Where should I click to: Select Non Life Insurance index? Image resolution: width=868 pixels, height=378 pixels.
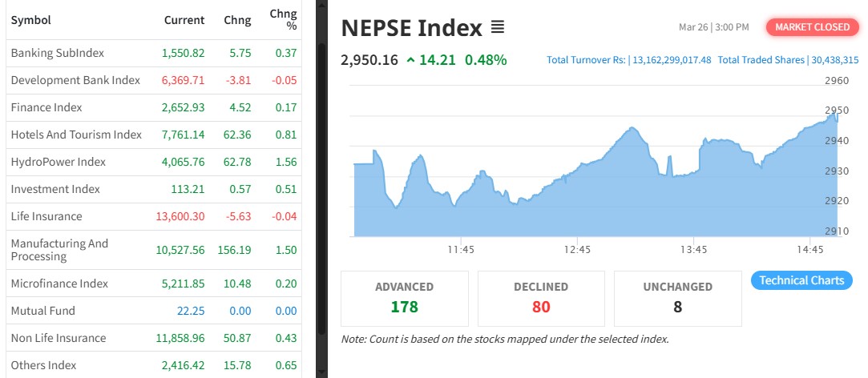[59, 338]
